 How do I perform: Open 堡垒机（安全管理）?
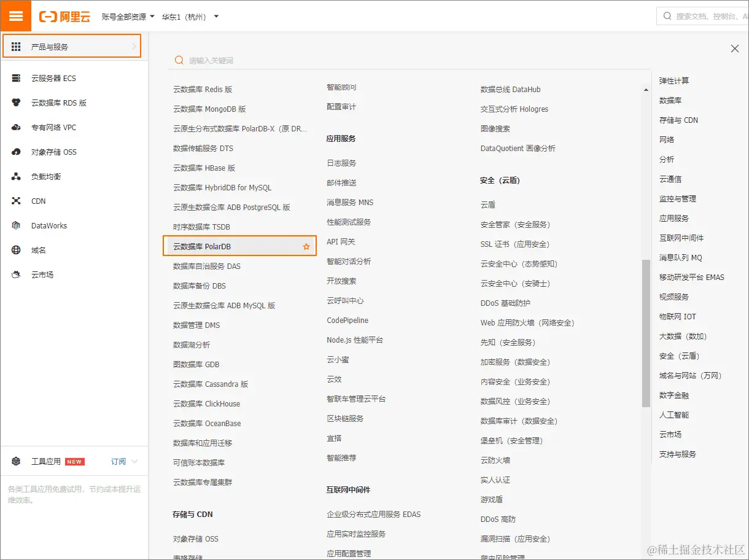511,440
